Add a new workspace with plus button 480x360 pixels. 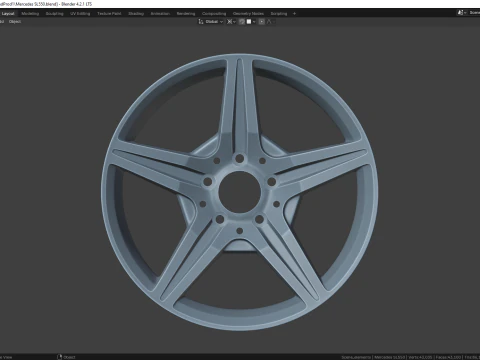[x=294, y=14]
